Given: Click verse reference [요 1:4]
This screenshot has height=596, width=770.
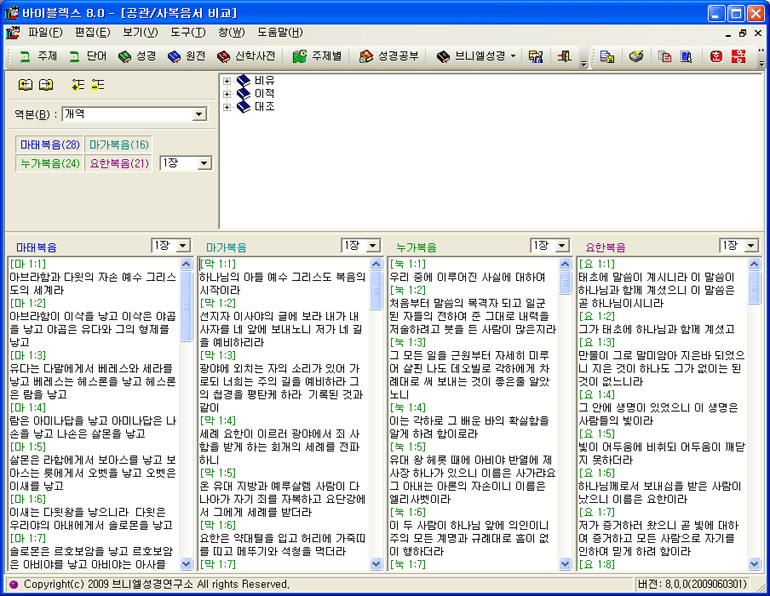Looking at the screenshot, I should click(597, 395).
